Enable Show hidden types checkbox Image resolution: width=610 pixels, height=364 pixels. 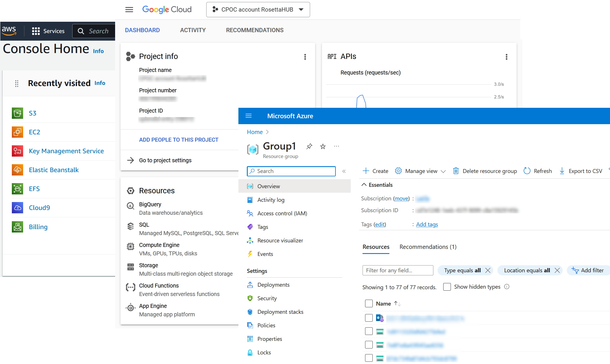(x=447, y=287)
